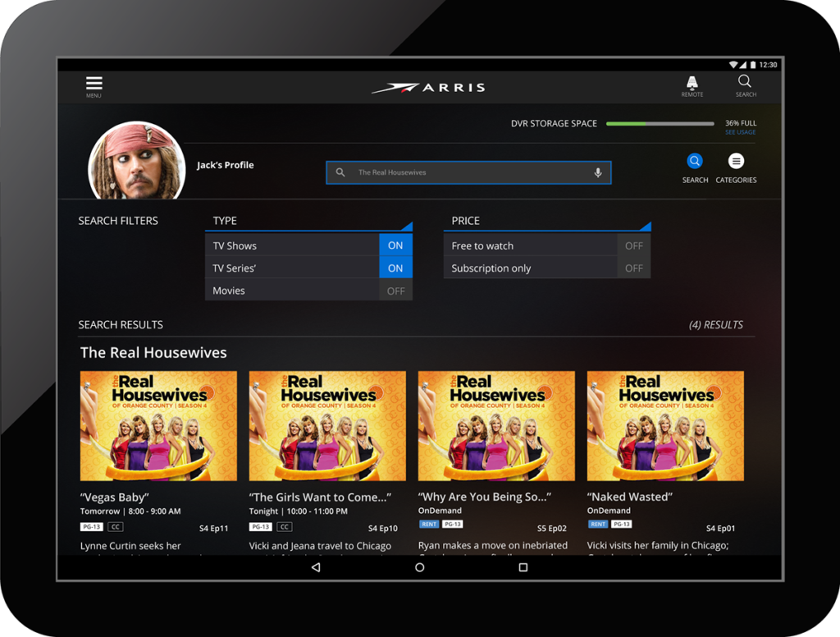Click the "S4 Ep10" episode label
This screenshot has width=840, height=637.
[x=383, y=528]
